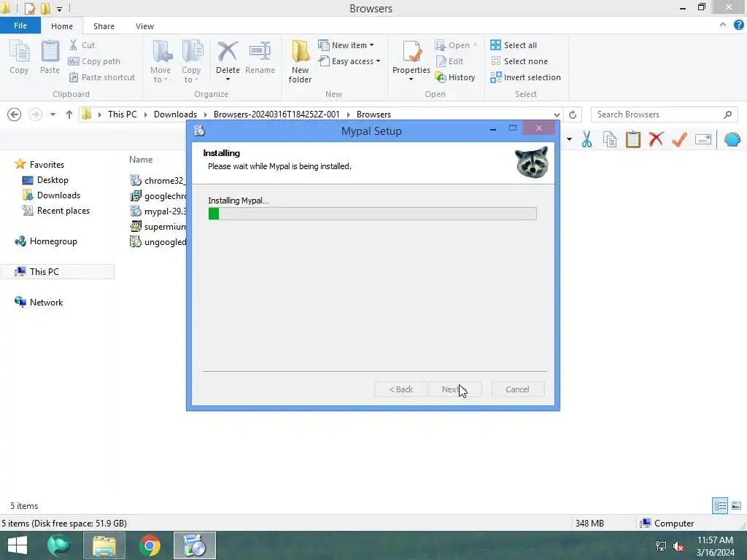Screen dimensions: 747x560
Task: Click Browsers-20240316T184252Z-001 in breadcrumb
Action: (x=276, y=114)
